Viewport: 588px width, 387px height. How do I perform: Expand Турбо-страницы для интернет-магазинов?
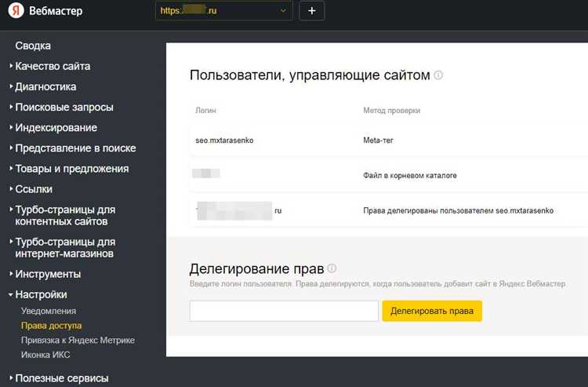tap(65, 248)
